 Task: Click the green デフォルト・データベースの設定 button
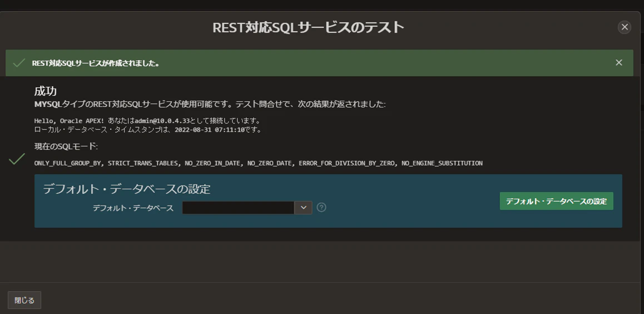[x=556, y=201]
